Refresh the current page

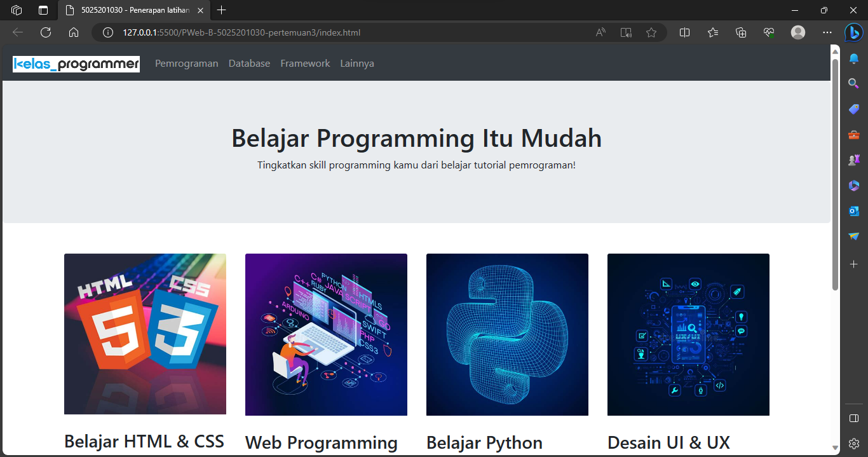tap(46, 32)
